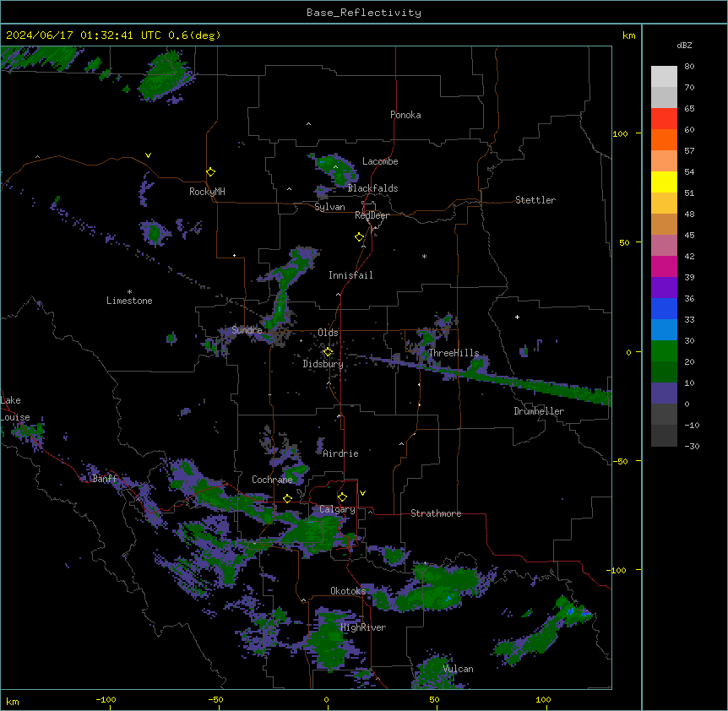Click the RedDeer city label
The width and height of the screenshot is (728, 711).
pyautogui.click(x=372, y=215)
